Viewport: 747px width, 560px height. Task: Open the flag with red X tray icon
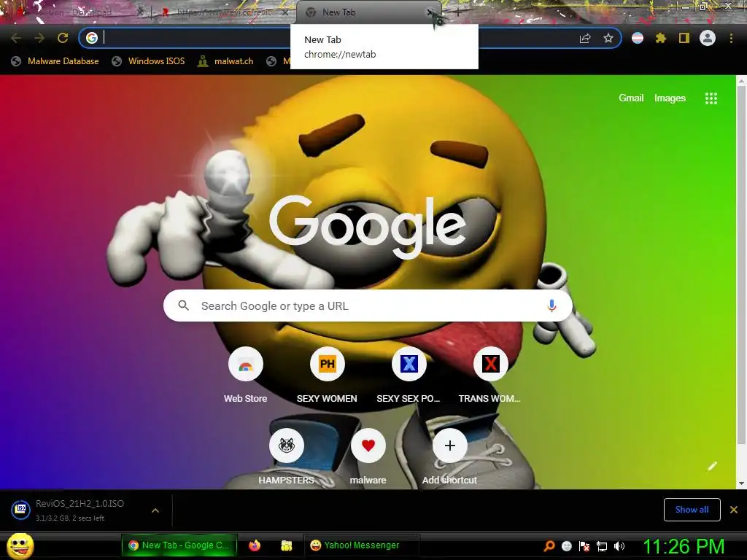point(584,546)
